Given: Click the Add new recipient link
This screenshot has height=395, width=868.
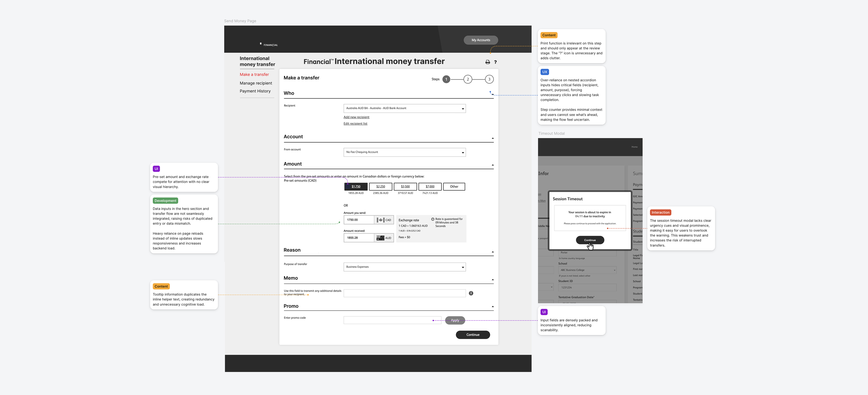Looking at the screenshot, I should pos(356,117).
